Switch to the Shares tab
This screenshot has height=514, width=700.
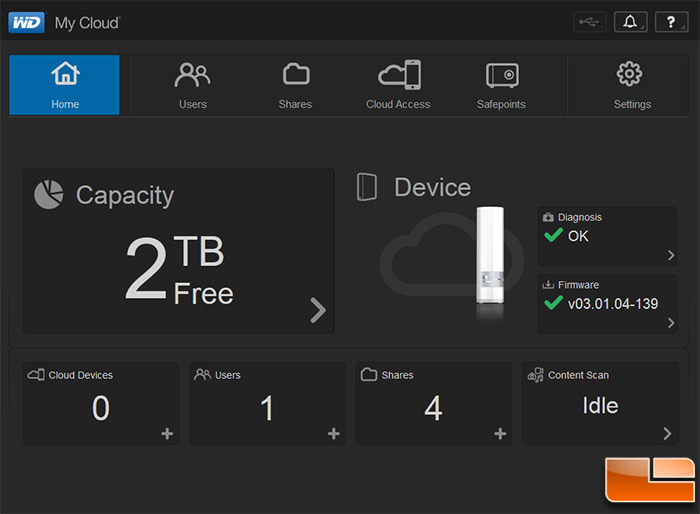click(295, 85)
